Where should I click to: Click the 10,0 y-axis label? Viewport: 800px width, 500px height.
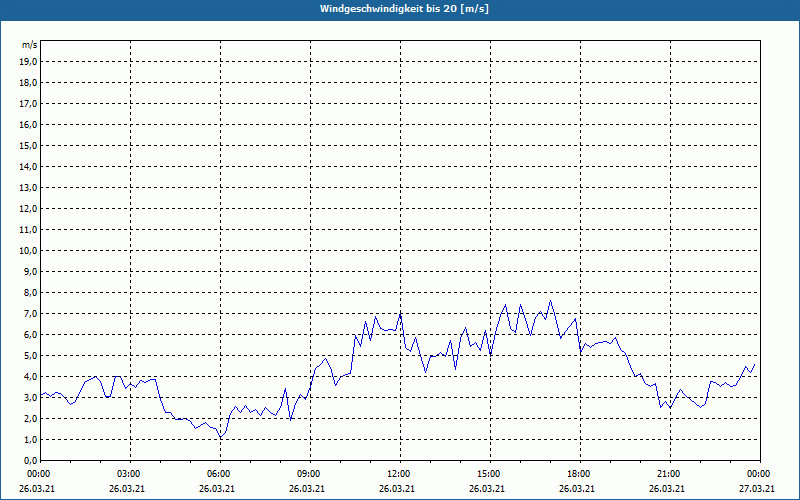pos(29,251)
